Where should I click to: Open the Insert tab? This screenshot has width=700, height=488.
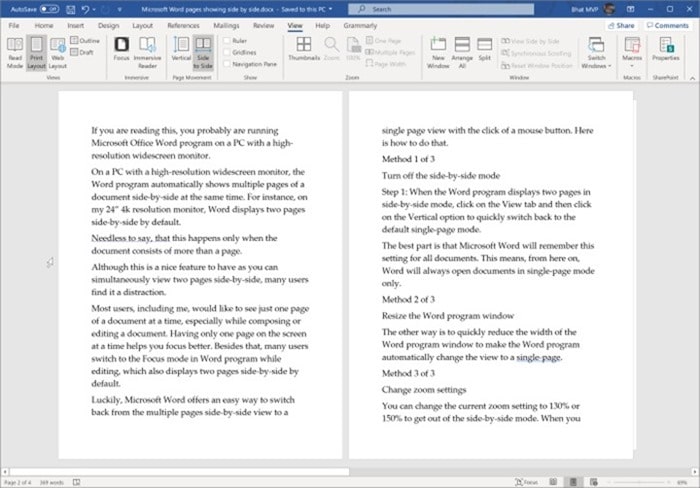(75, 25)
